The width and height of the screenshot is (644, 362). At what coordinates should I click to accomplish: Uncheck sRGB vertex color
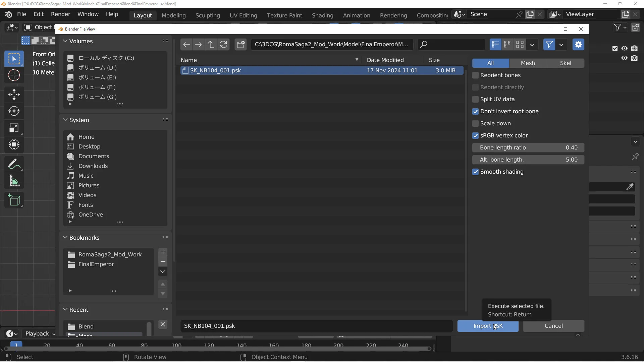pos(475,136)
